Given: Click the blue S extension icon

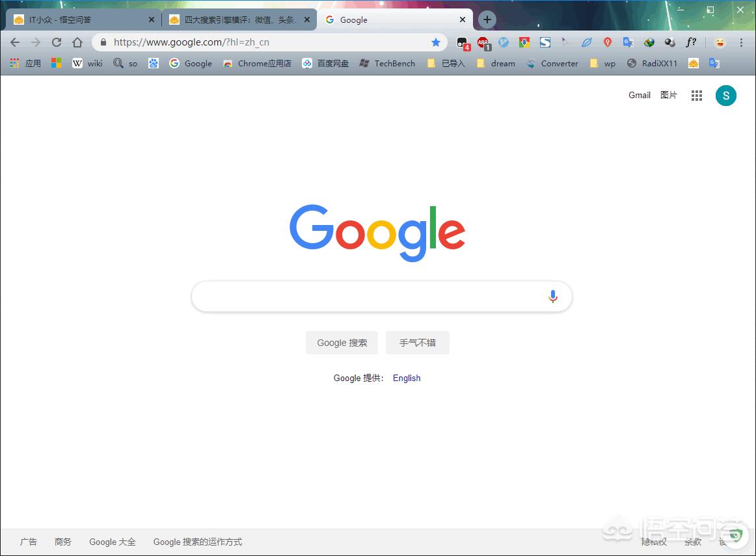Looking at the screenshot, I should pyautogui.click(x=545, y=42).
